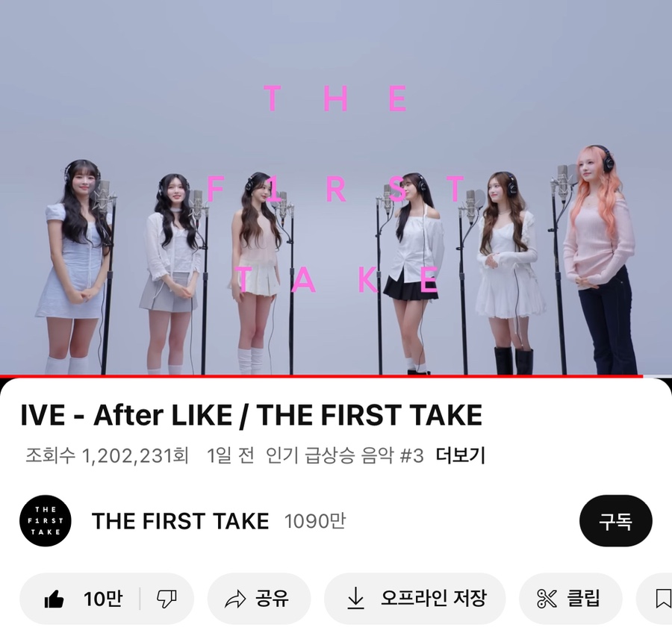Image resolution: width=672 pixels, height=642 pixels.
Task: Expand the video title IVE - After LIKE
Action: coord(251,415)
